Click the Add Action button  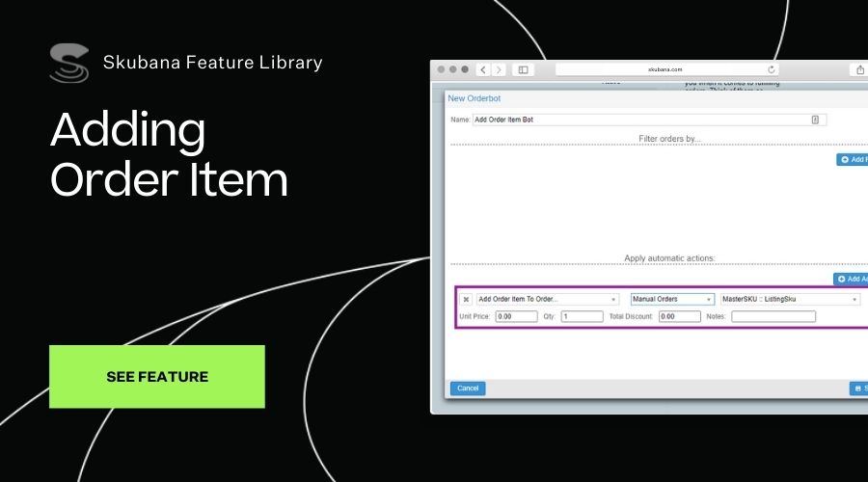pyautogui.click(x=851, y=279)
